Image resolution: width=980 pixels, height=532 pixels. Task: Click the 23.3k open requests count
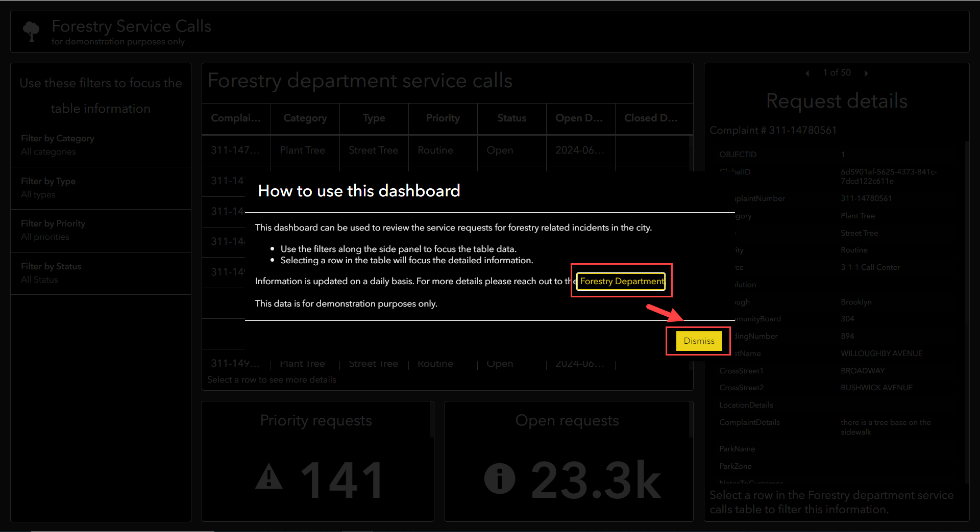pos(596,480)
